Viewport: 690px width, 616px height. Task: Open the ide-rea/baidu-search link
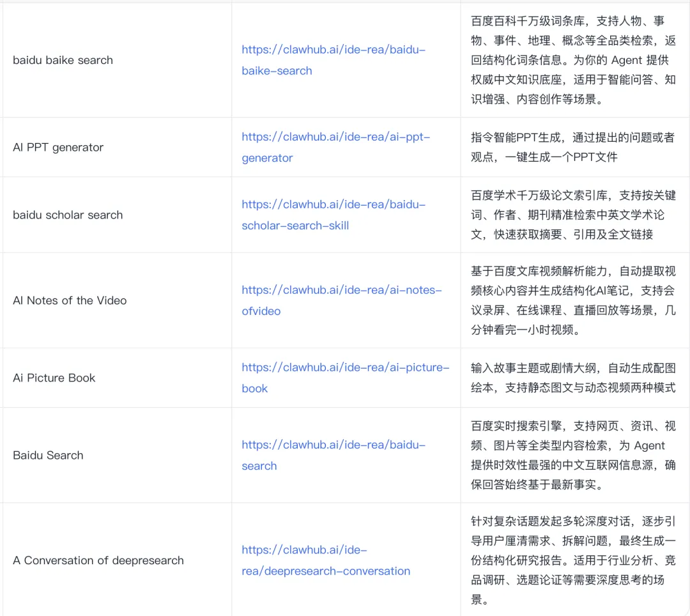pyautogui.click(x=333, y=456)
